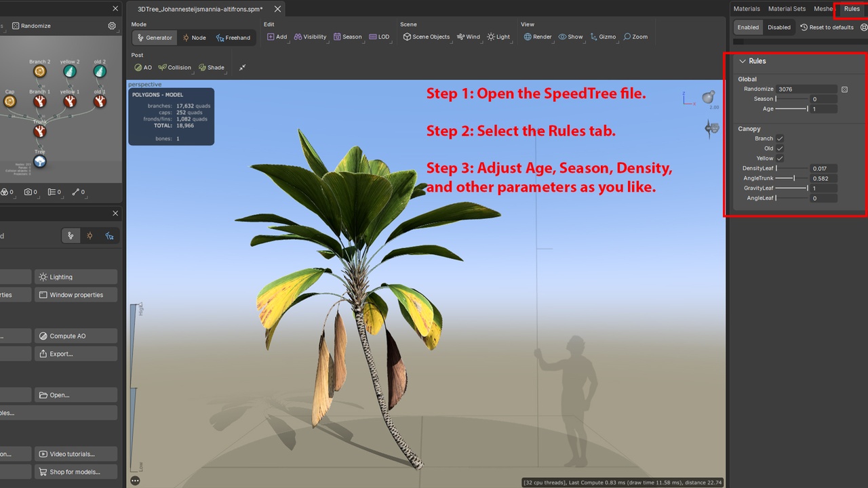Adjust the AngleTrunk slider
The width and height of the screenshot is (868, 488).
(791, 178)
